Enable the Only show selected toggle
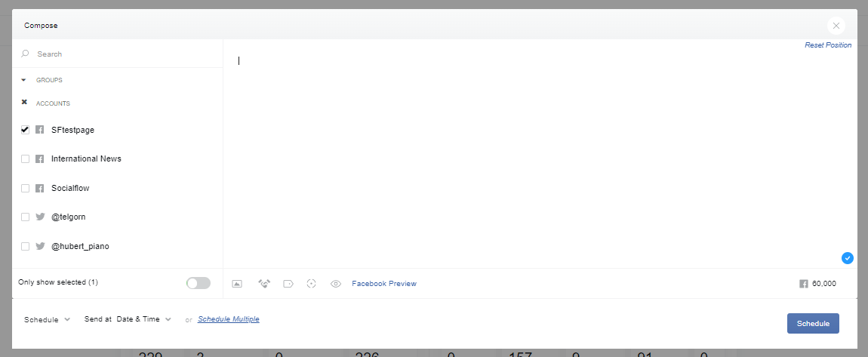 point(199,283)
